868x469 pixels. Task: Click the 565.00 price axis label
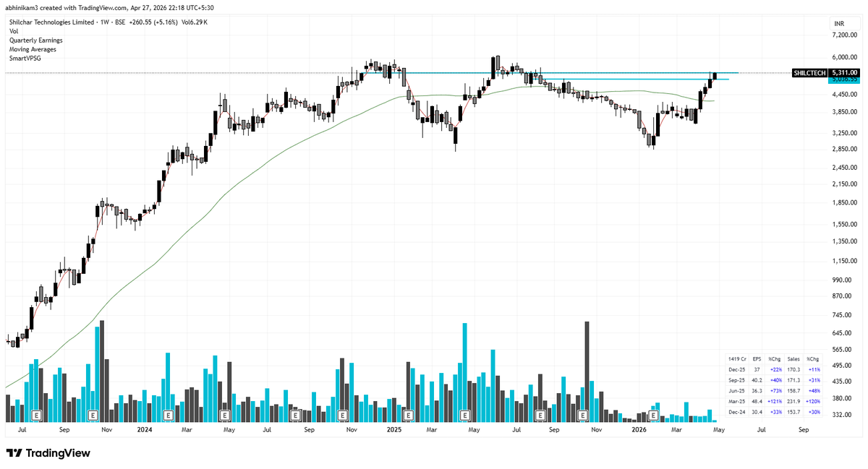[x=843, y=349]
